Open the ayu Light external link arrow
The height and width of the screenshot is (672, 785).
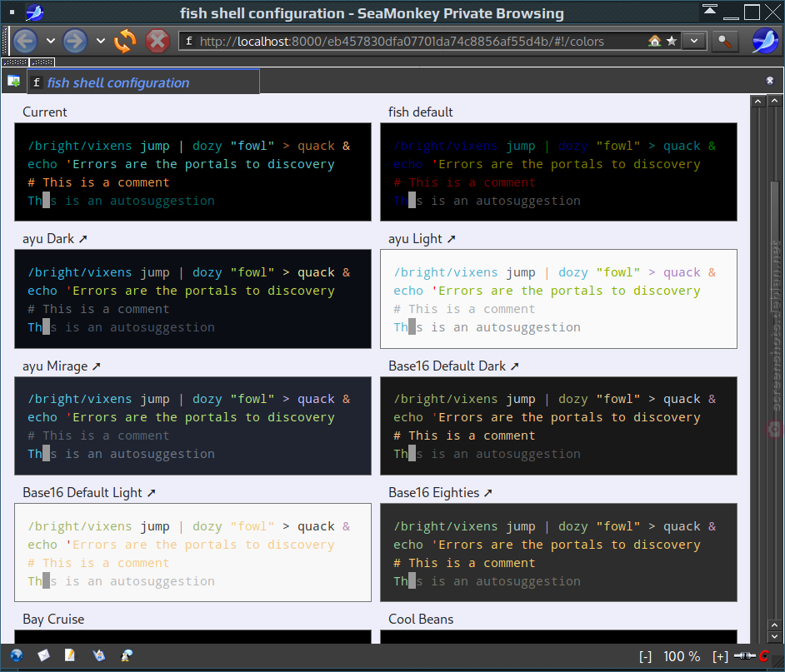451,239
